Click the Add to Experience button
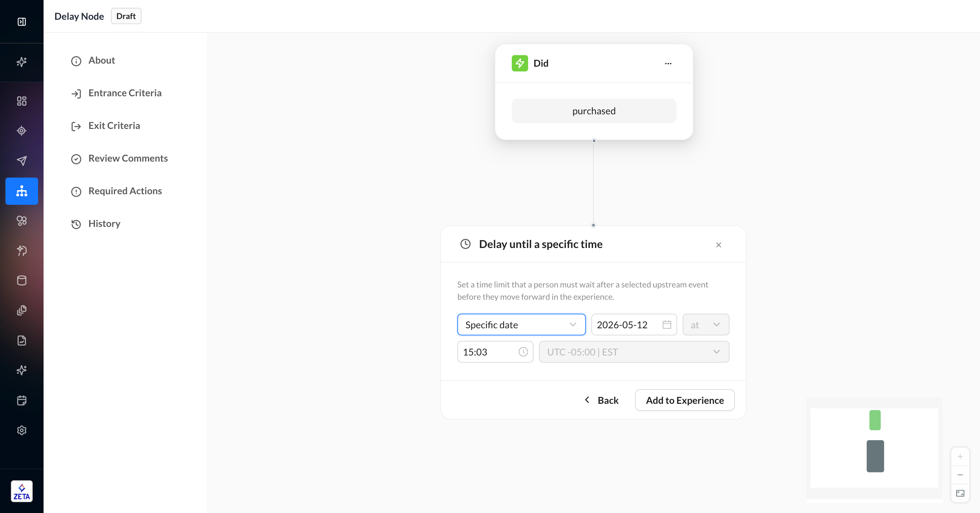 pos(685,400)
